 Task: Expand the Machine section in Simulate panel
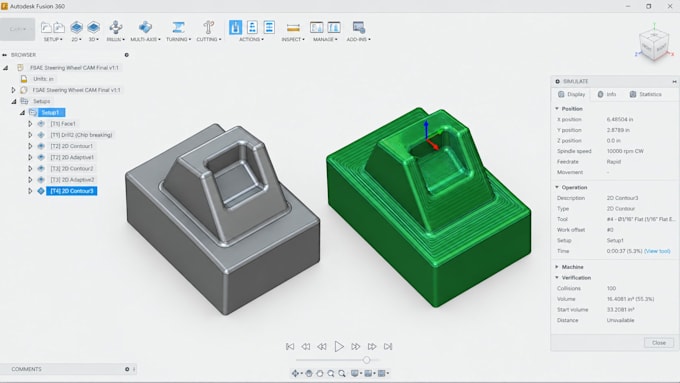coord(557,267)
